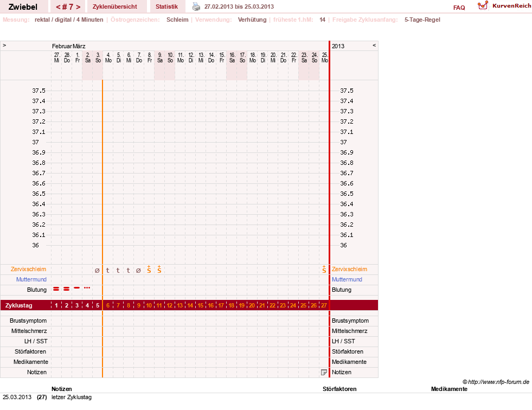Click light bleeding mark on 1. Fr
The height and width of the screenshot is (410, 532).
(76, 288)
